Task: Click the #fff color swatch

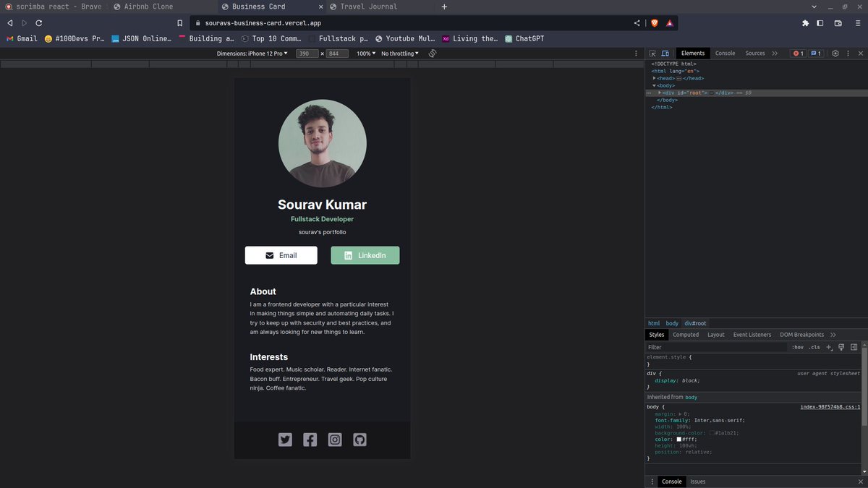Action: tap(679, 440)
